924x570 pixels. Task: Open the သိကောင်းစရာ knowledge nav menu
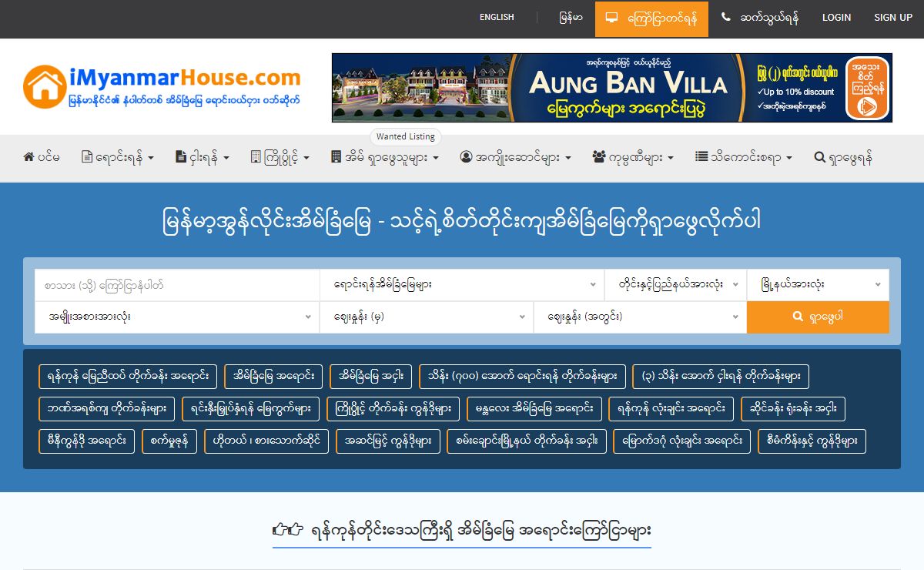(744, 157)
